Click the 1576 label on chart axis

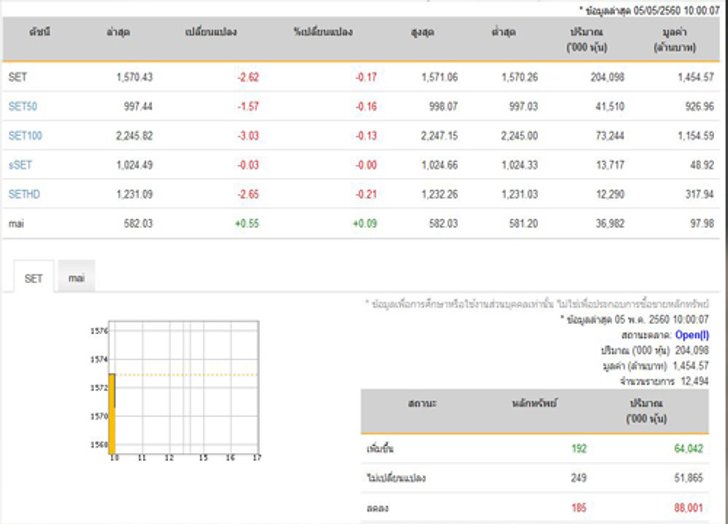99,330
